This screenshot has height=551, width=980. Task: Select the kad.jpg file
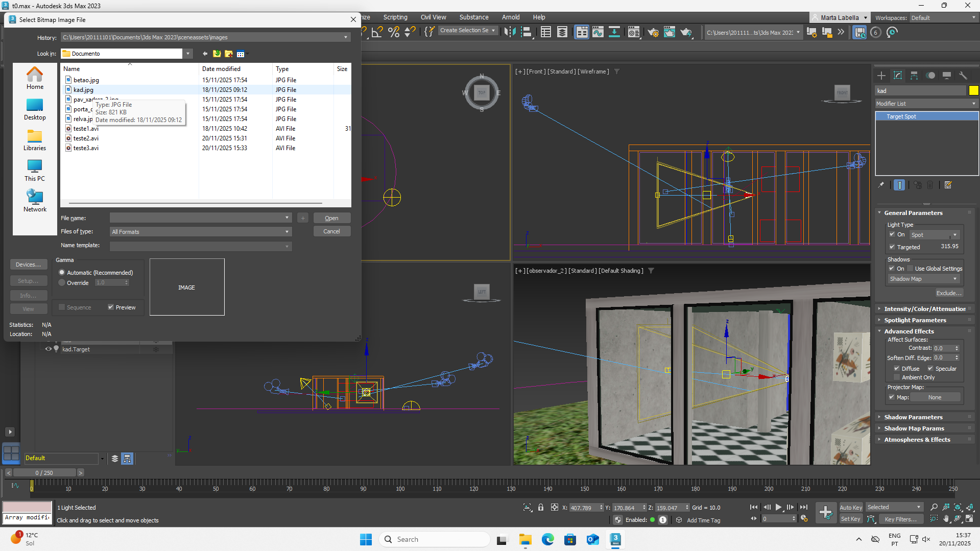[x=83, y=90]
